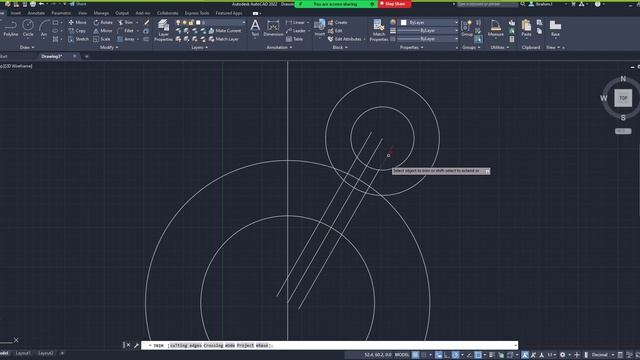Expand the Annotation panel
Image resolution: width=640 pixels, height=360 pixels.
pyautogui.click(x=279, y=47)
